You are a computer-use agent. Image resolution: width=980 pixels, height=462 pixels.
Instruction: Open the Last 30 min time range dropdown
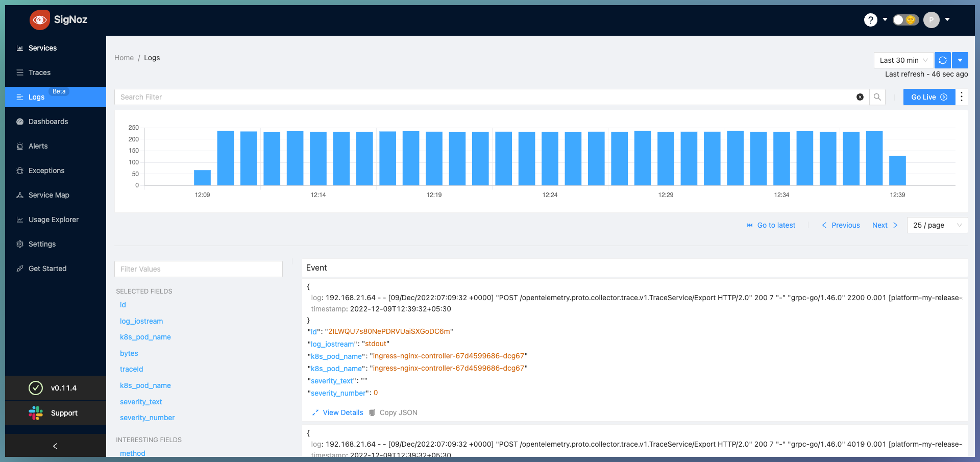[903, 60]
